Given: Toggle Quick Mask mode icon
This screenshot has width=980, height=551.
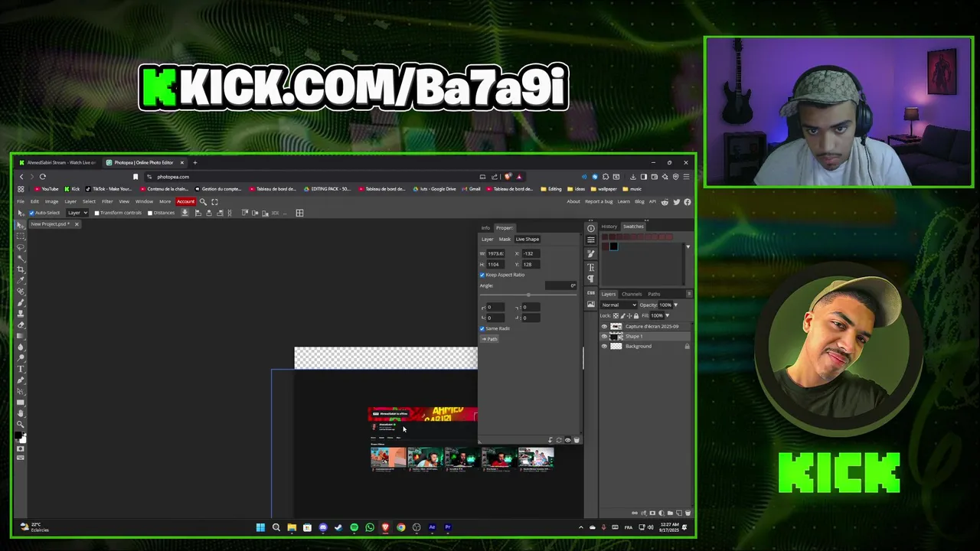Looking at the screenshot, I should (x=21, y=448).
